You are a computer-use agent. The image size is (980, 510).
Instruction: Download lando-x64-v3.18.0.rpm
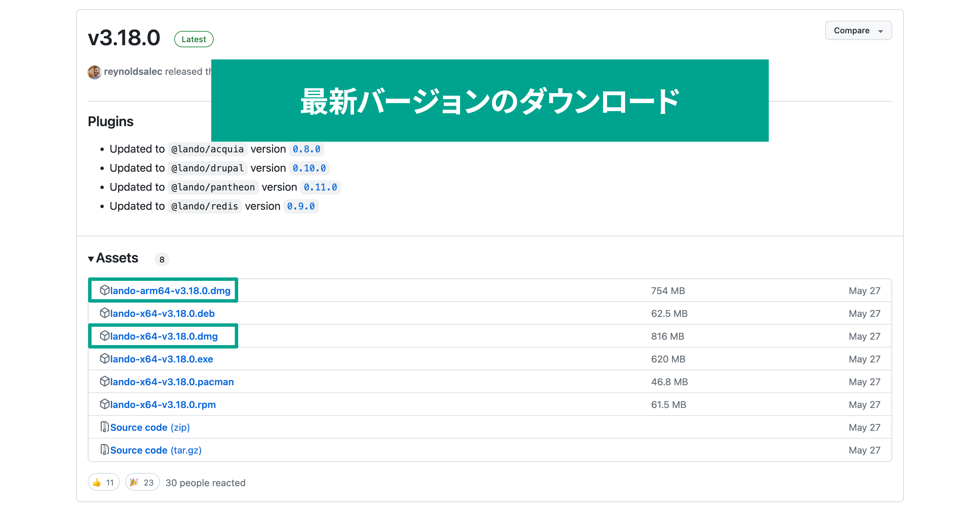pos(163,404)
